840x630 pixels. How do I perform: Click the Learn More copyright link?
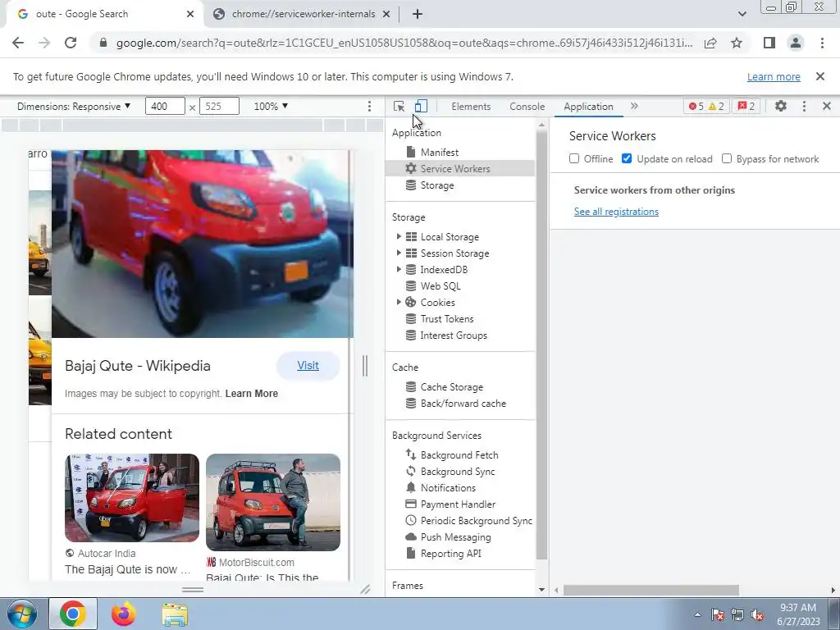click(x=251, y=393)
